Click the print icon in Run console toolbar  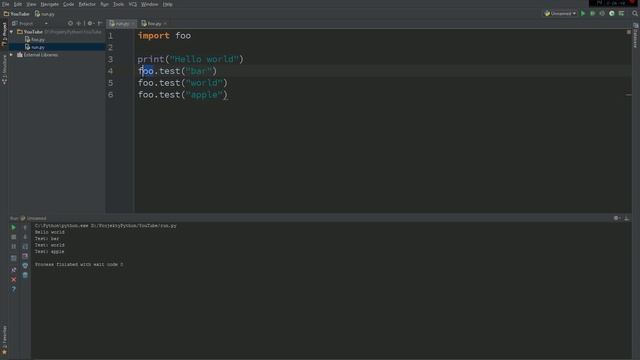pyautogui.click(x=25, y=266)
